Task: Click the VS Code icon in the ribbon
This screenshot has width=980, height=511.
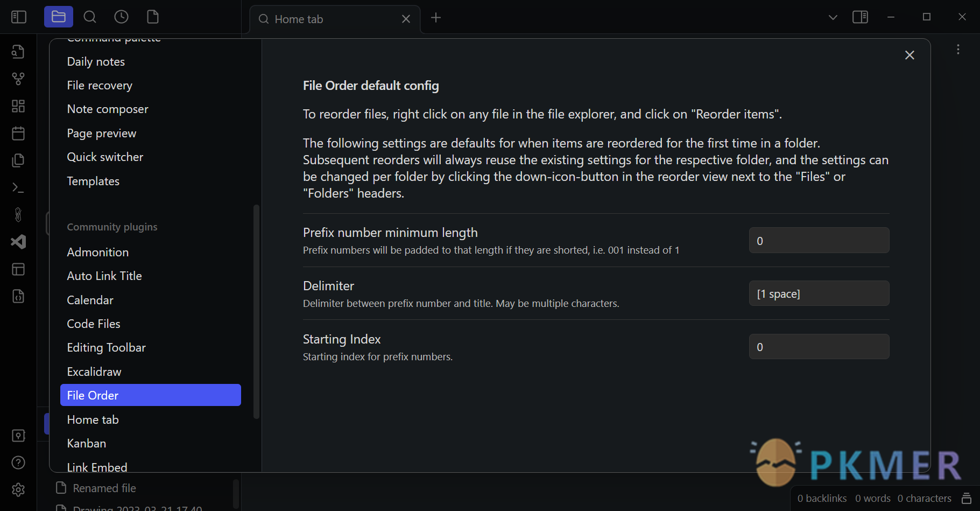Action: click(x=18, y=242)
